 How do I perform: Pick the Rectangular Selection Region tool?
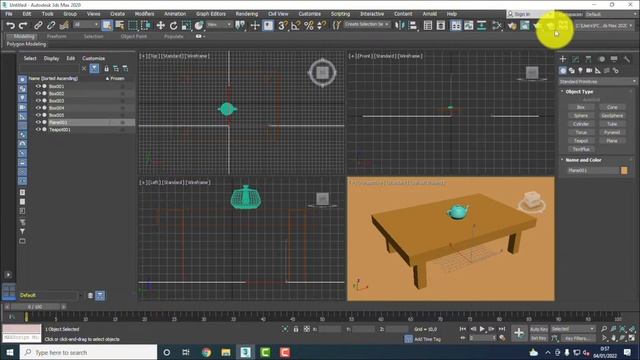point(133,25)
